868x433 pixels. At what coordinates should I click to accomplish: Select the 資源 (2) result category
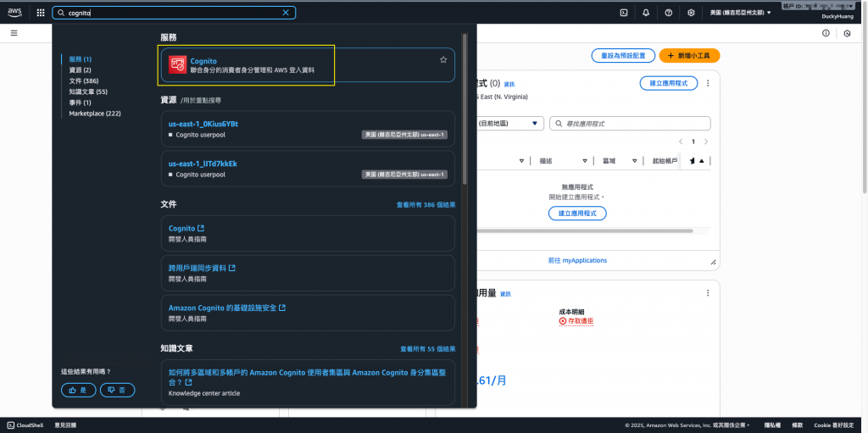click(x=80, y=69)
